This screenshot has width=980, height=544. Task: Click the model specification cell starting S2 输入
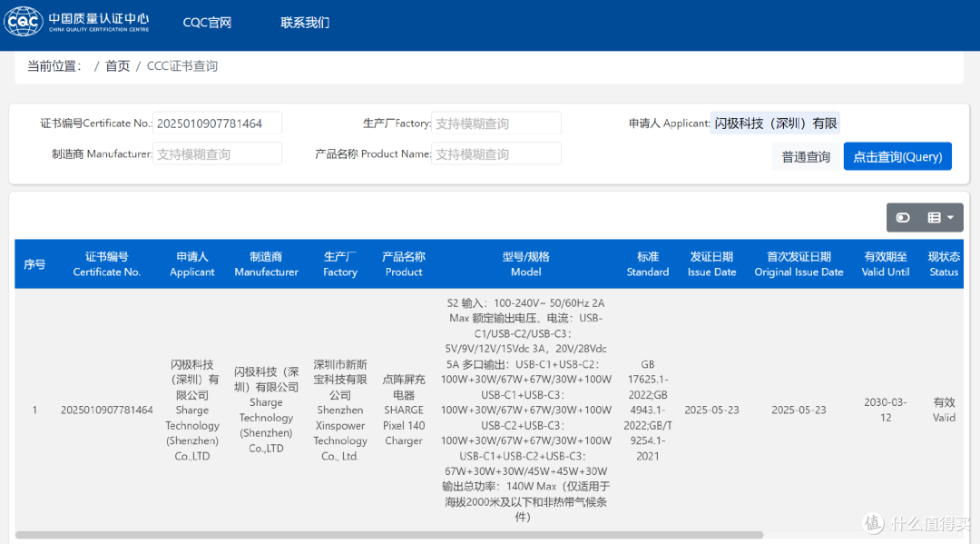point(525,410)
